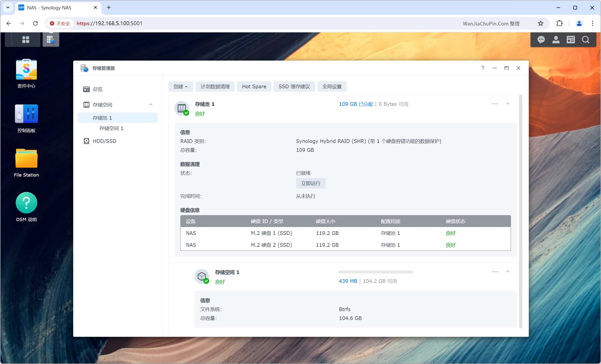Open the File Station desktop icon
The image size is (601, 364).
click(x=26, y=163)
